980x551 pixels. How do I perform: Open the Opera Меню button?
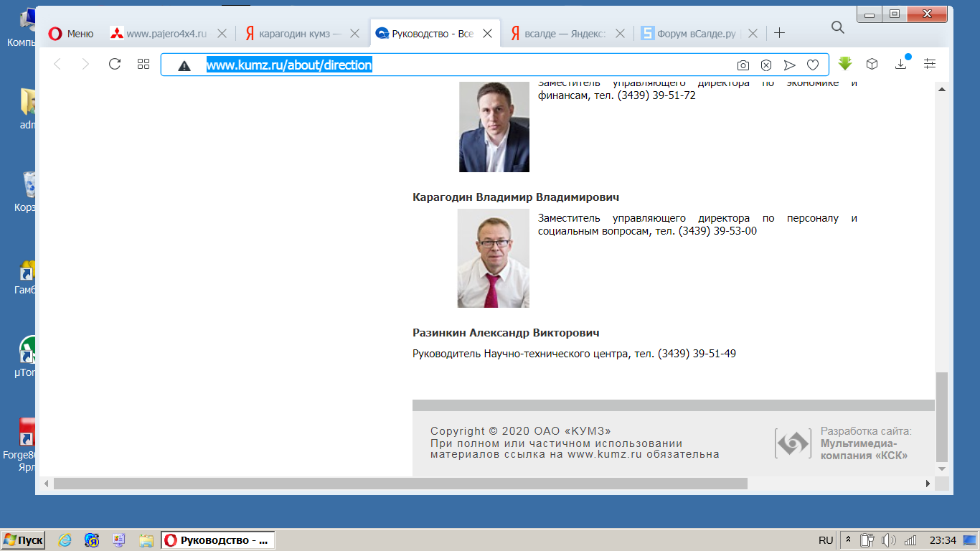71,34
